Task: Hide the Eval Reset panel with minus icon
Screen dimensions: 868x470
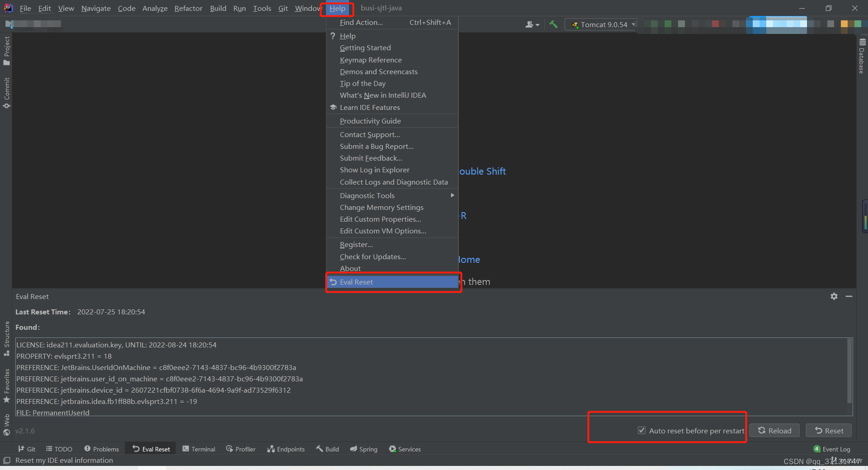Action: tap(849, 296)
